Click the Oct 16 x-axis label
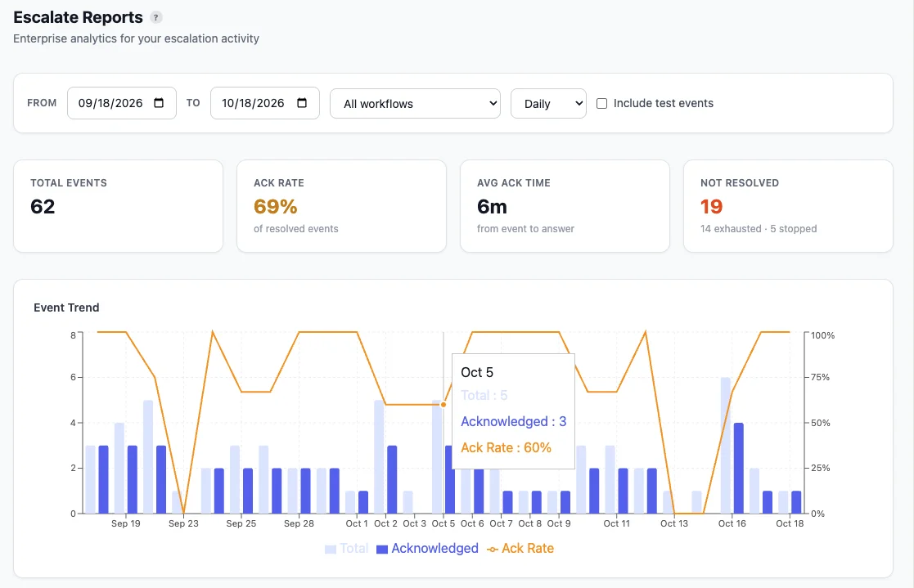This screenshot has height=588, width=914. click(732, 523)
